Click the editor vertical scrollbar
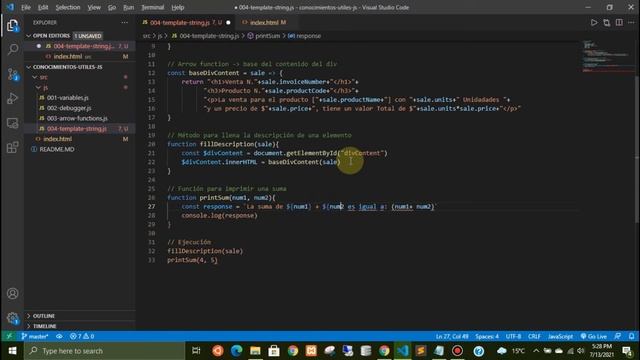 pos(637,149)
